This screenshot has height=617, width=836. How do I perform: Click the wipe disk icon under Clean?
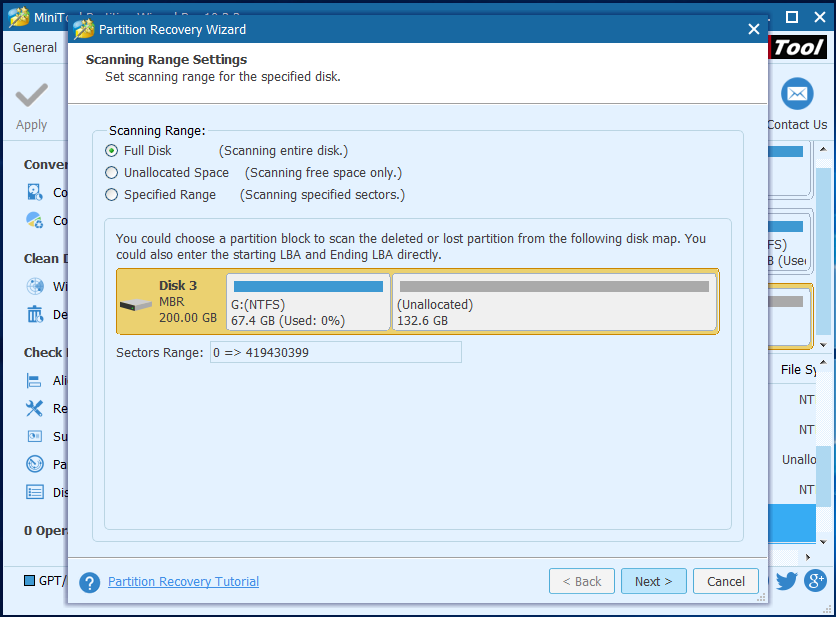(35, 286)
